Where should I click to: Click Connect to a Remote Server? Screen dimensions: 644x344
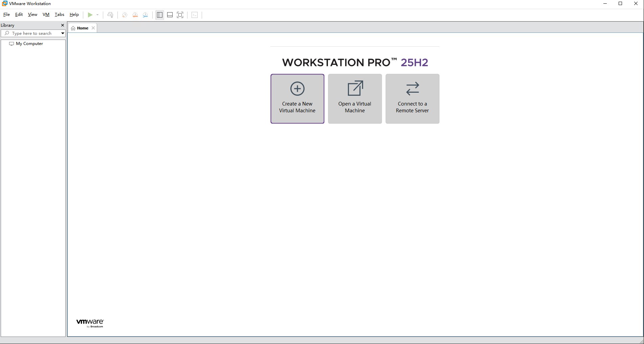[412, 99]
